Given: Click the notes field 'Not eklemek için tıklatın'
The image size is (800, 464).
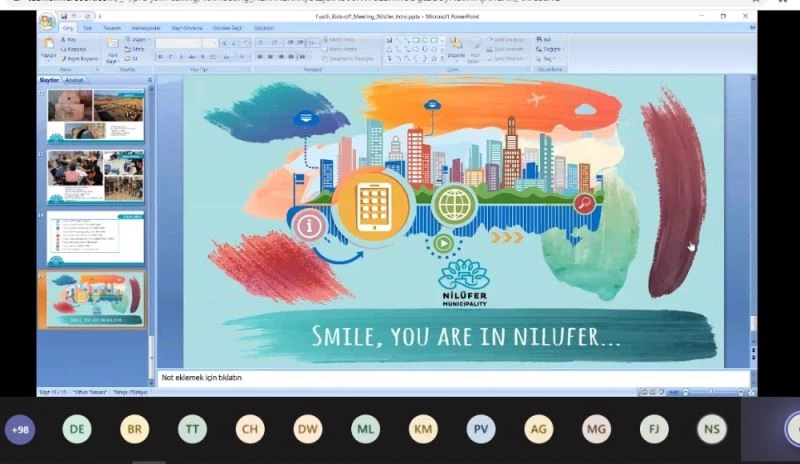Looking at the screenshot, I should (450, 378).
